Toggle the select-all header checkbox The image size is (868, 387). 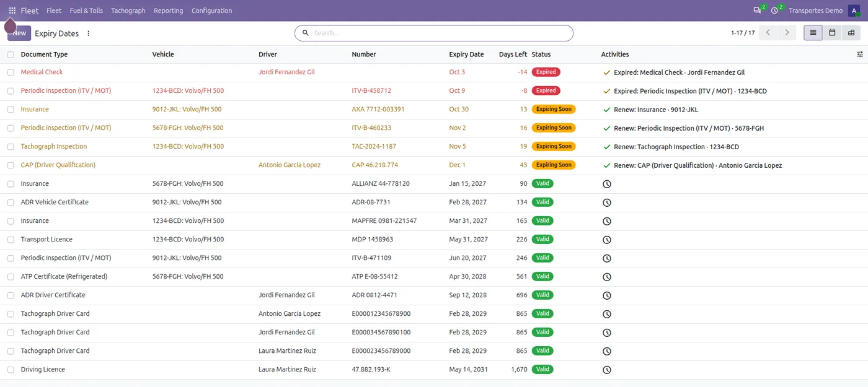pyautogui.click(x=11, y=54)
